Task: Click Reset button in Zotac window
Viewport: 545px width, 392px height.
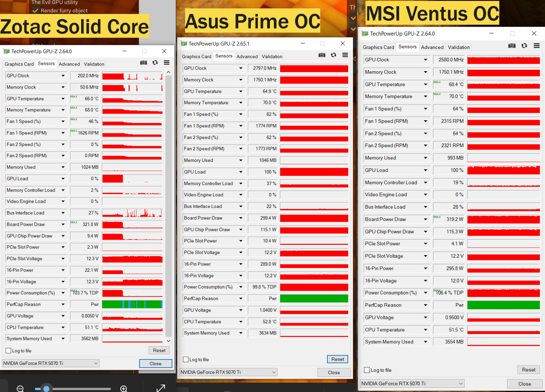Action: coord(159,351)
